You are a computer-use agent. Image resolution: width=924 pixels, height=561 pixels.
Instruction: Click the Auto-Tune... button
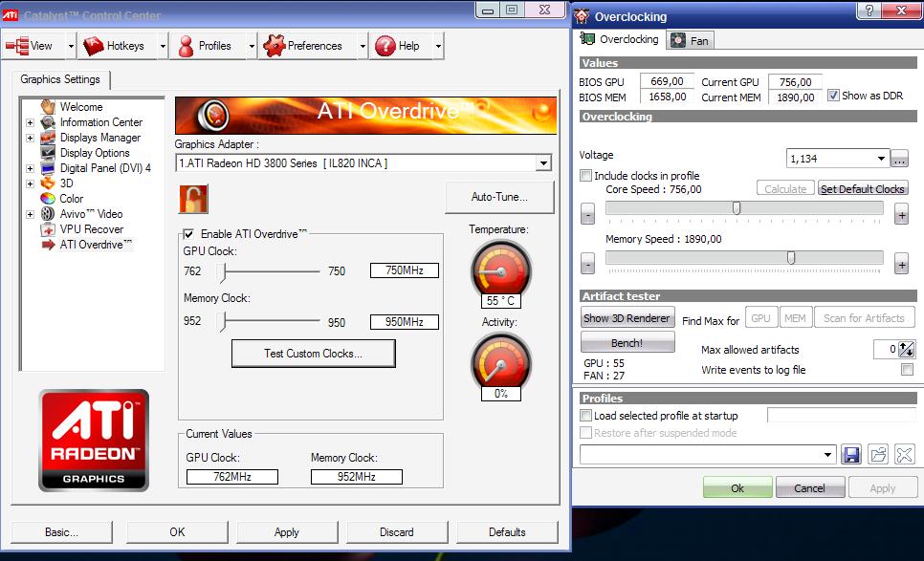(499, 197)
